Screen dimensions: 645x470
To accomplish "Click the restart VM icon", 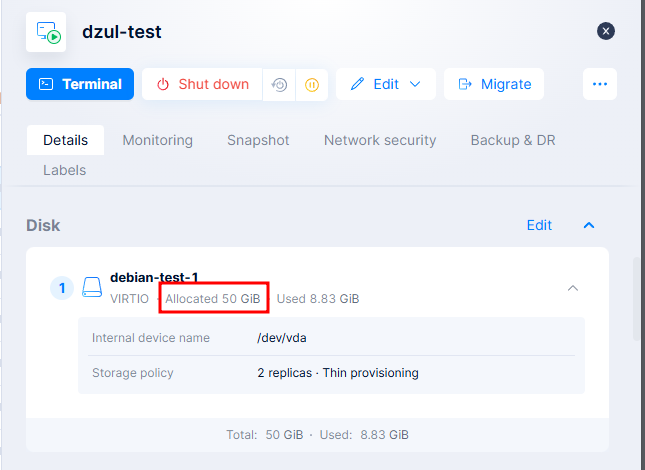I will pyautogui.click(x=280, y=85).
